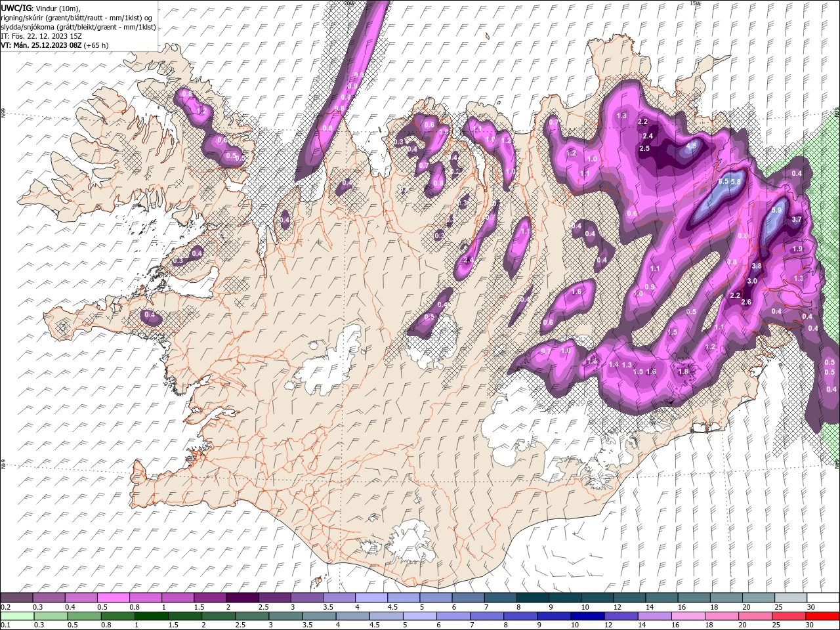This screenshot has width=840, height=630.
Task: Select the 30 red lower legend swatch
Action: point(822,616)
